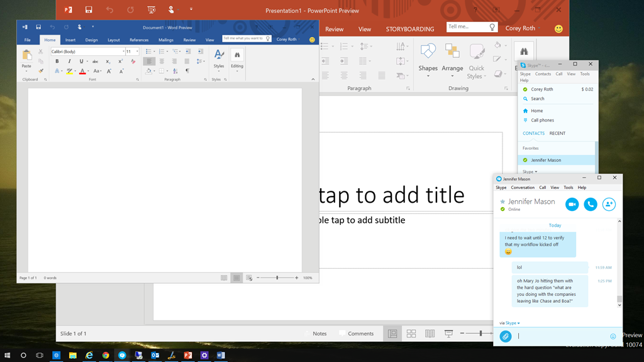644x362 pixels.
Task: Grow font size in Word
Action: (109, 71)
